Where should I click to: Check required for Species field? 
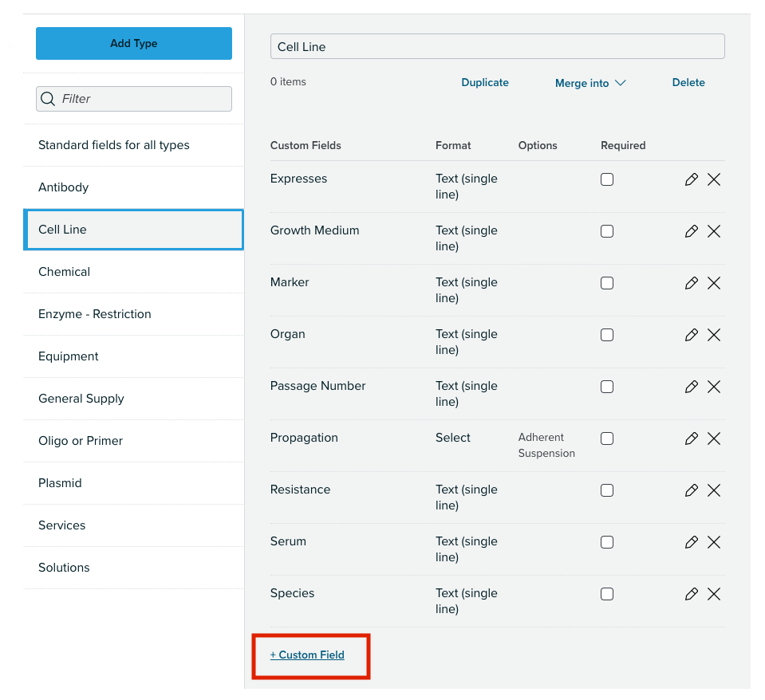point(607,594)
